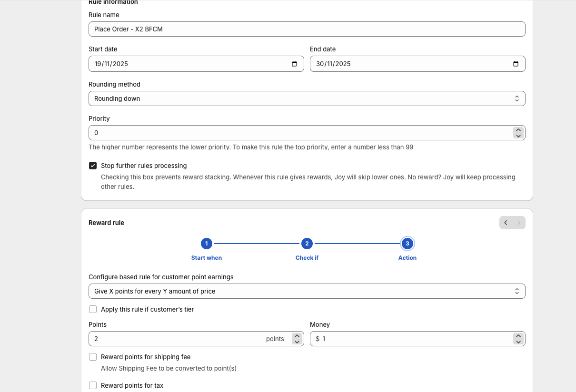This screenshot has width=576, height=392.
Task: Select step 3 Action
Action: pyautogui.click(x=407, y=244)
